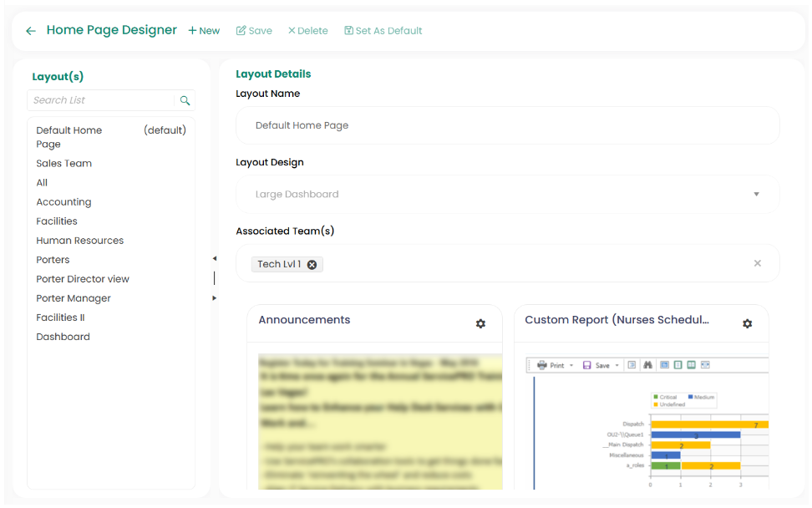The image size is (812, 508).
Task: Click the New button
Action: tap(204, 31)
